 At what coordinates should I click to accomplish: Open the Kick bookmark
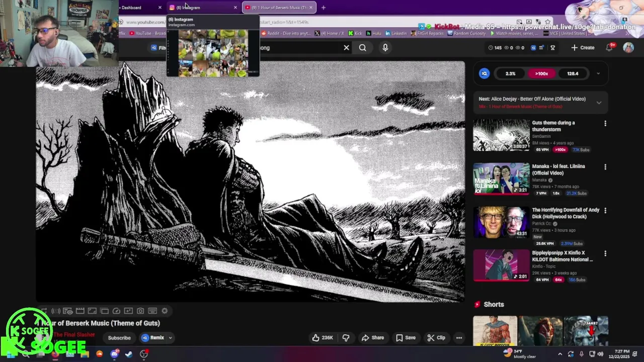[355, 33]
